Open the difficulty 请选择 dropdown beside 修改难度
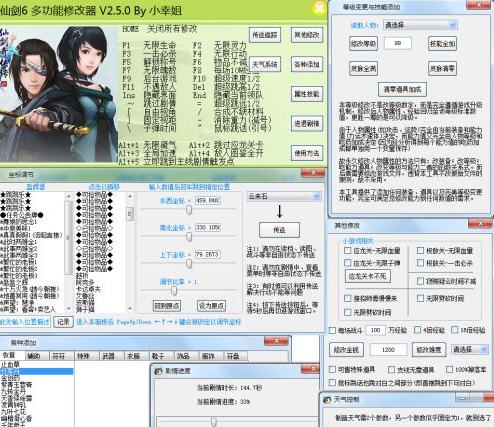Image resolution: width=494 pixels, height=427 pixels. point(470,349)
